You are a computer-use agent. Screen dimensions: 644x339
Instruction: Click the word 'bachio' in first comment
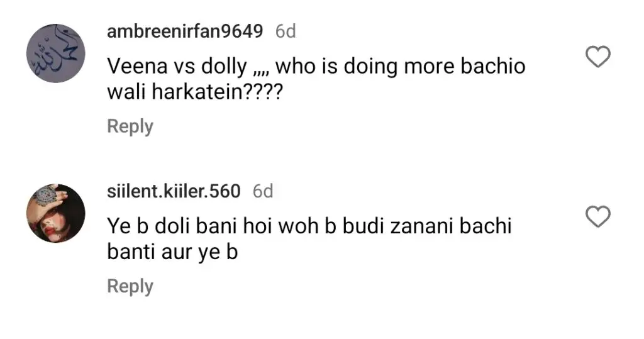coord(493,67)
